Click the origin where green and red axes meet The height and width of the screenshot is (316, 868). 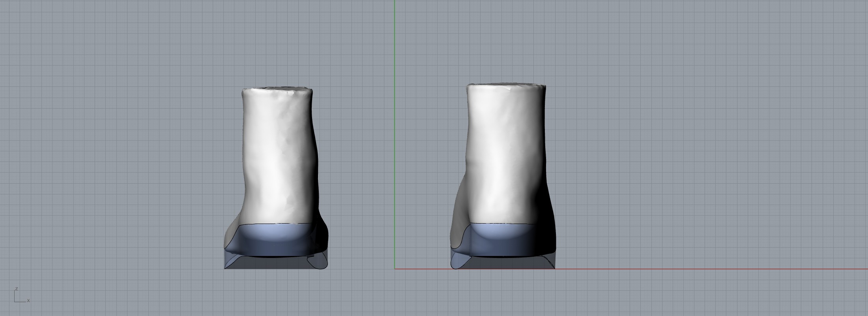pyautogui.click(x=395, y=269)
